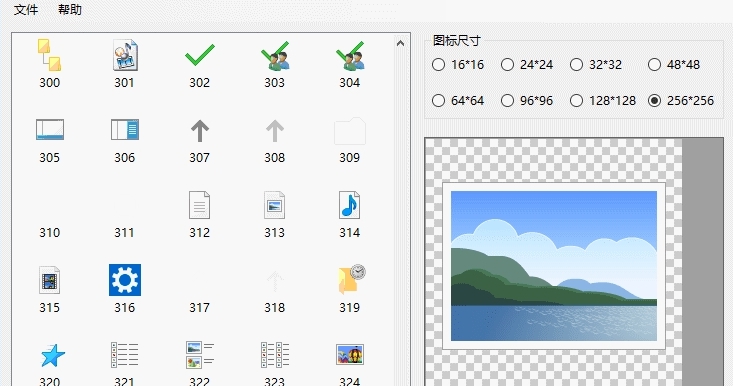Pick icon 304 with users and checkmark
Viewport: 733px width, 386px height.
[x=350, y=55]
